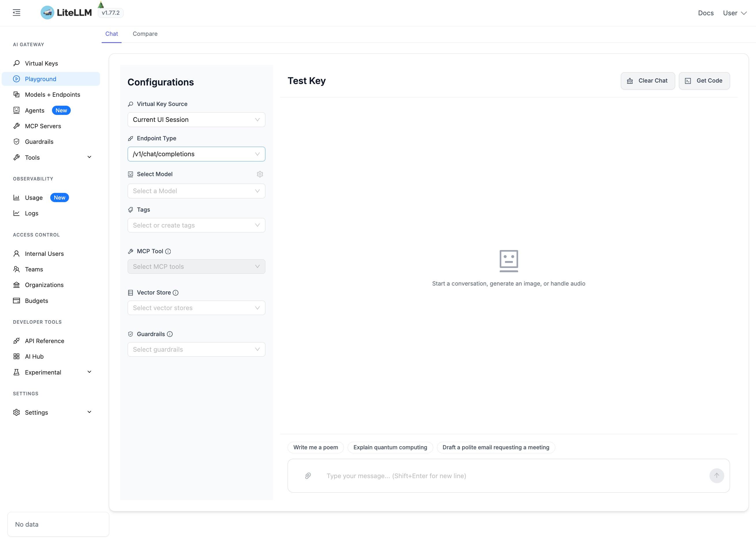Open the Endpoint Type dropdown
Screen dimensions: 756x544
pyautogui.click(x=196, y=154)
